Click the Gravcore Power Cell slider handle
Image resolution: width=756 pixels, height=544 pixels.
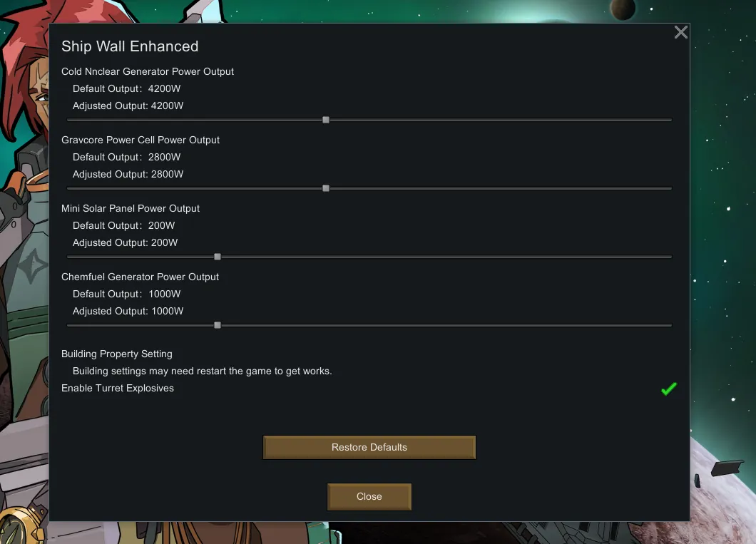pos(326,188)
